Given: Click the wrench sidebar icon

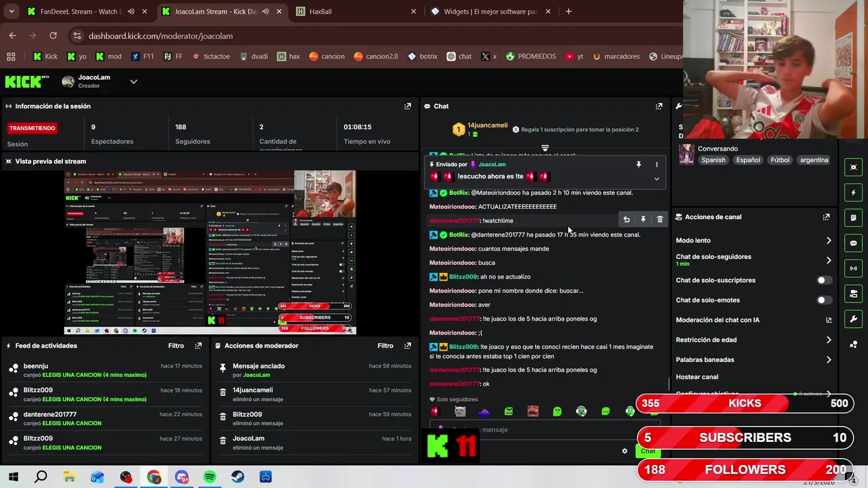Looking at the screenshot, I should coord(853,319).
